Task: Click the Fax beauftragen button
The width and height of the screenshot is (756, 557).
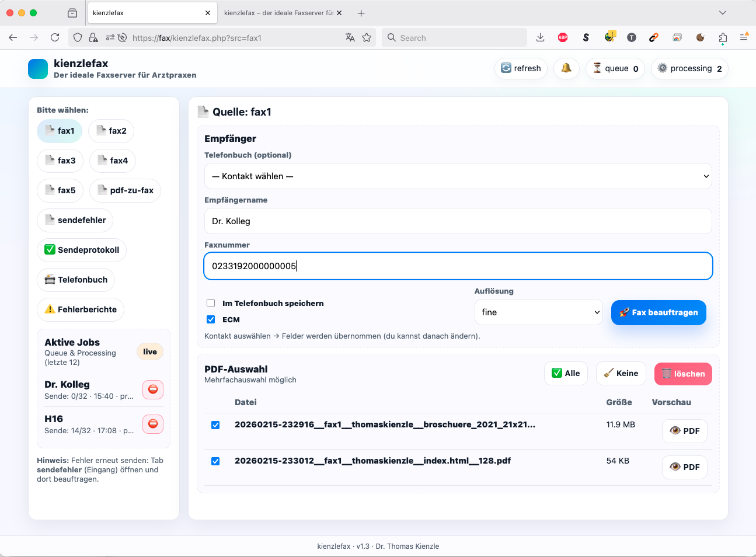Action: [659, 312]
